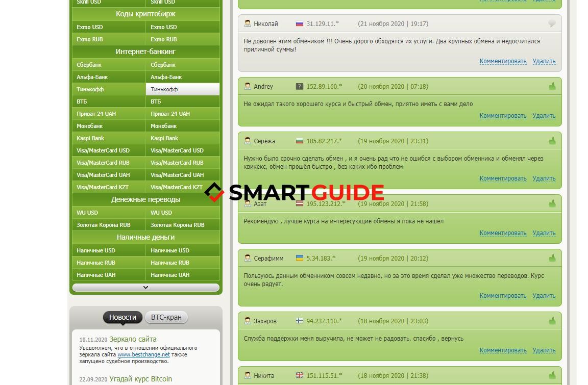588x385 pixels.
Task: Click the thumbs-up icon on Andrey's review
Action: point(552,86)
